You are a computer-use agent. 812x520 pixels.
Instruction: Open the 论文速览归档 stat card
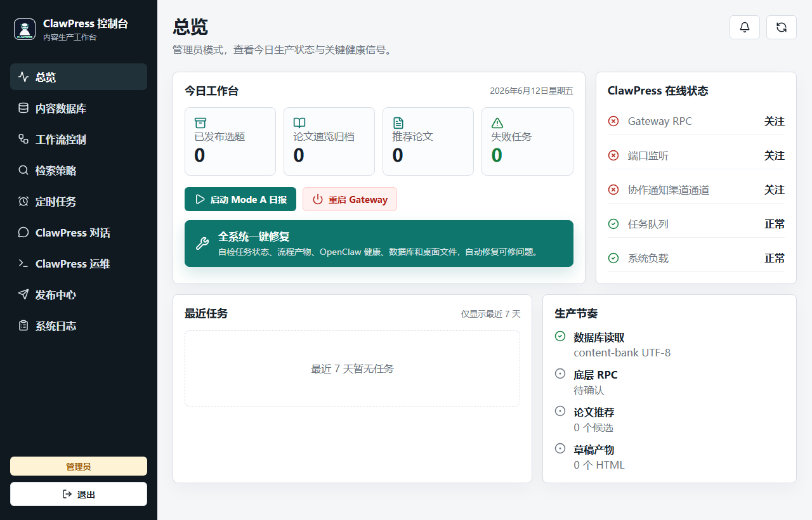pos(329,141)
